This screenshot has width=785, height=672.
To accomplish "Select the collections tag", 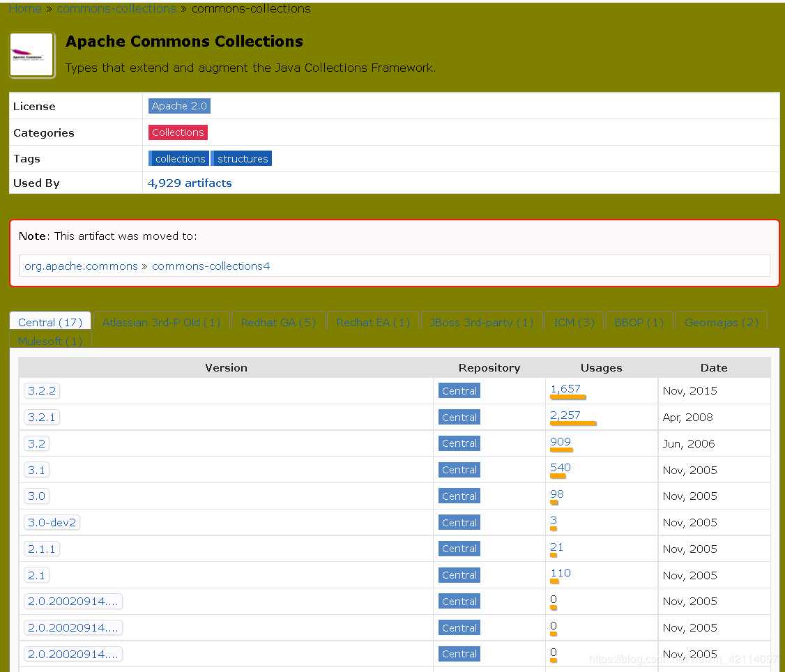I will pyautogui.click(x=178, y=159).
